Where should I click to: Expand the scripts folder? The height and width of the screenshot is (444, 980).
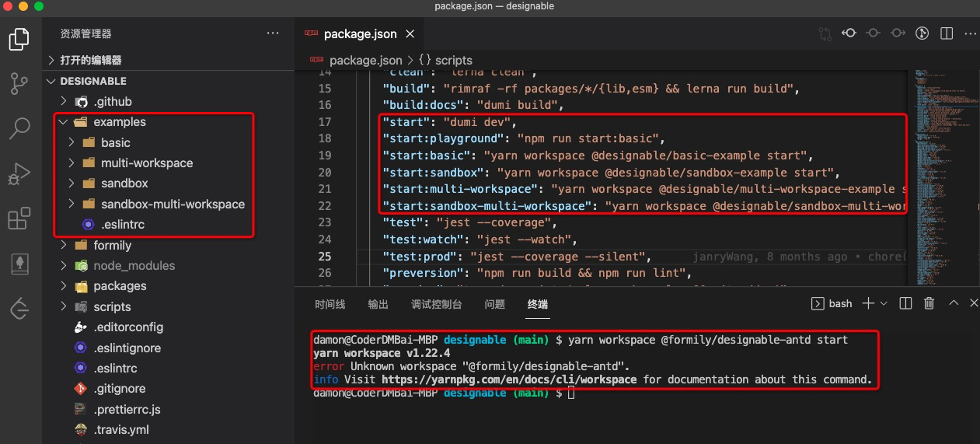click(x=64, y=306)
